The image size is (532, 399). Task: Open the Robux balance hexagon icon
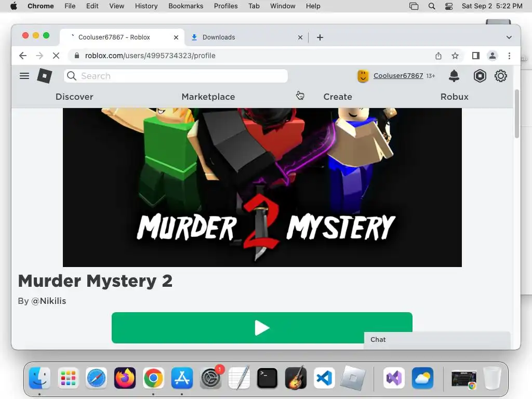[x=480, y=76]
